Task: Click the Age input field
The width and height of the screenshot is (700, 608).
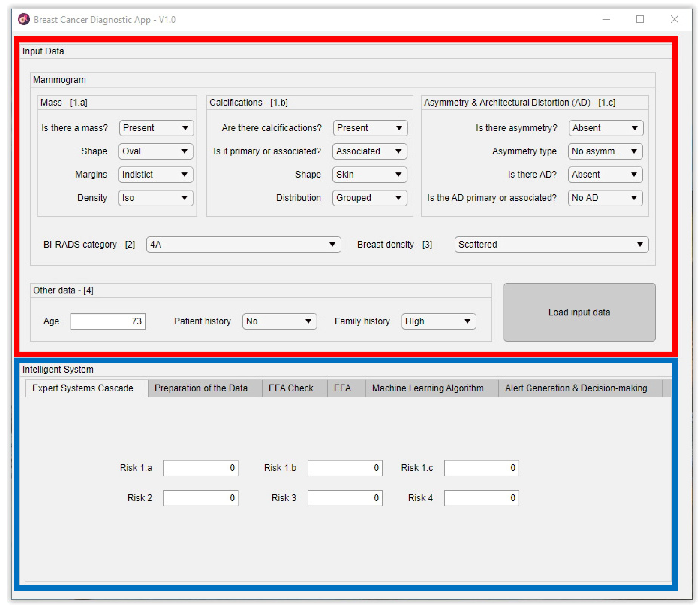Action: coord(108,321)
